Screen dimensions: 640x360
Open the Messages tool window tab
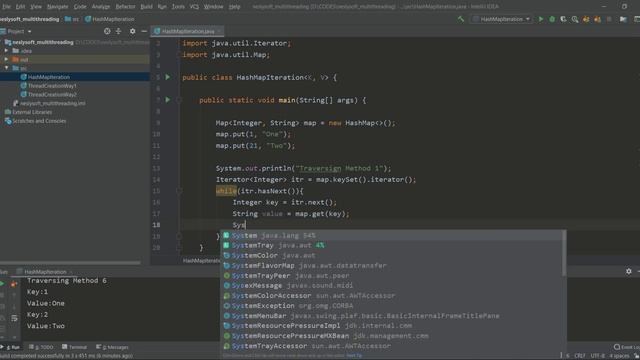point(112,347)
